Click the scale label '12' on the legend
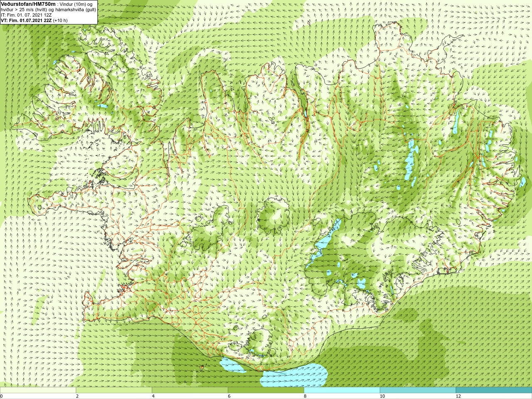 (458, 396)
